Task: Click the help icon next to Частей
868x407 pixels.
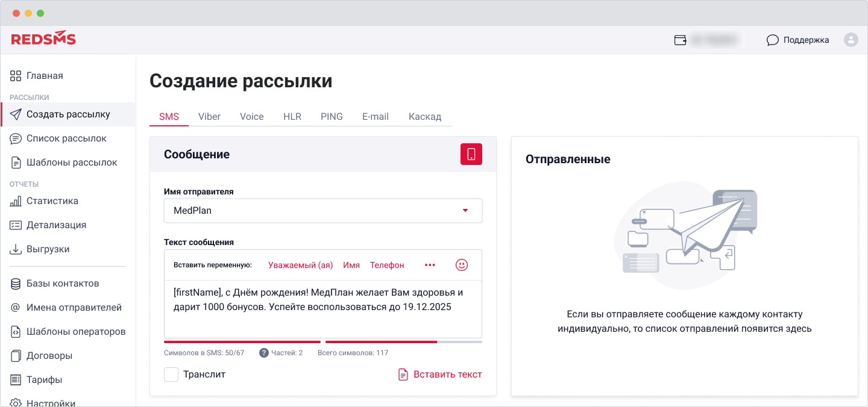Action: pyautogui.click(x=263, y=352)
